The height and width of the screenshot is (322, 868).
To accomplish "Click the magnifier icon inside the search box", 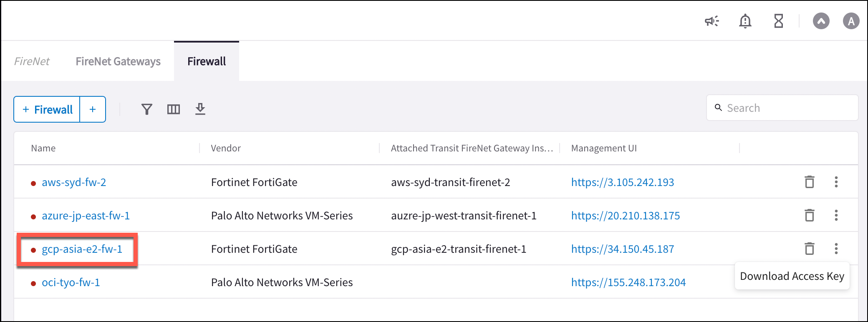I will (718, 108).
